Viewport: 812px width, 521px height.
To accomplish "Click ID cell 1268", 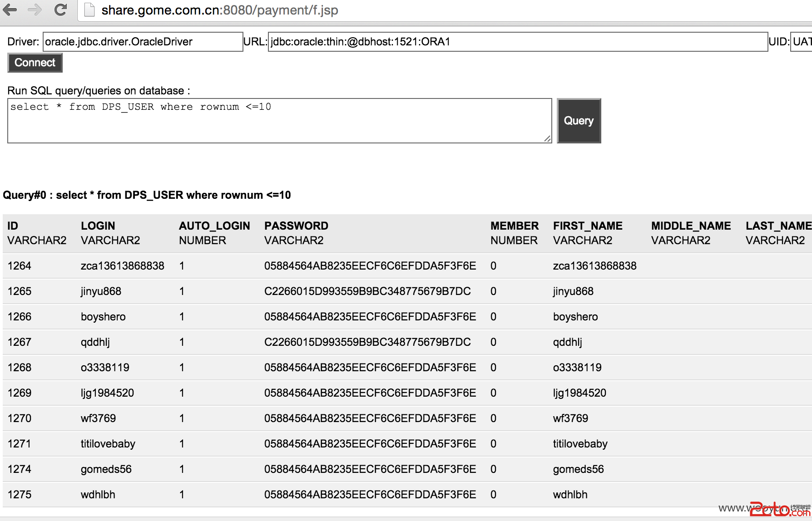I will (x=20, y=368).
